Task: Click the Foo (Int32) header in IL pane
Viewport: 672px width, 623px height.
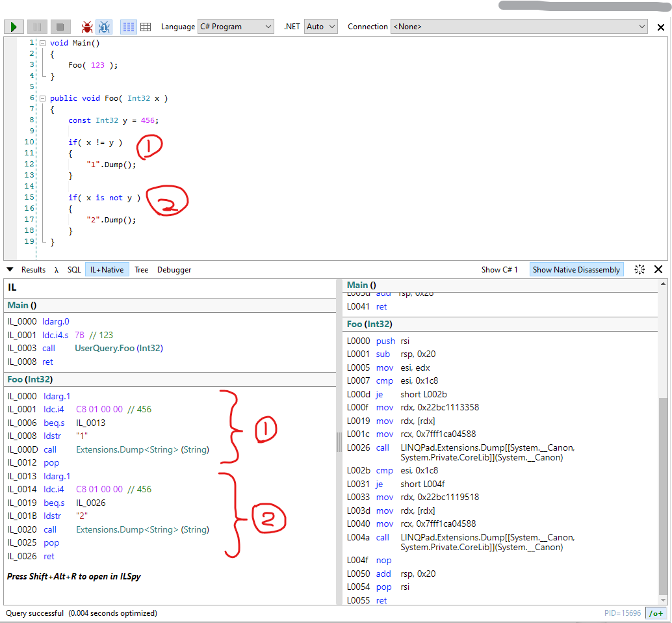Action: pyautogui.click(x=30, y=380)
